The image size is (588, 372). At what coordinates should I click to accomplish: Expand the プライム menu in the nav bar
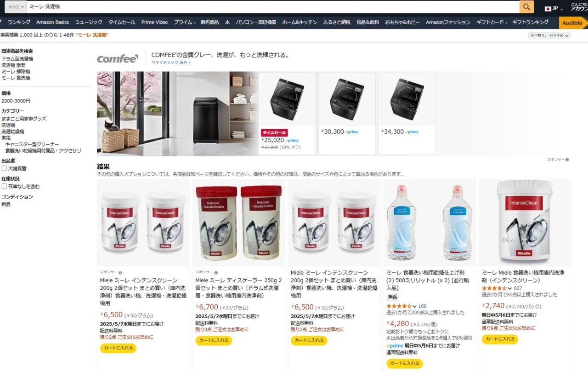[x=185, y=22]
